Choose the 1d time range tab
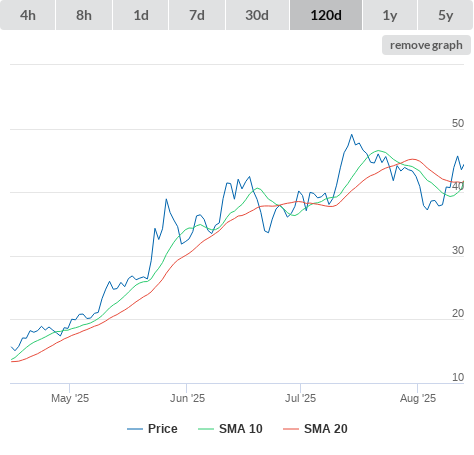 pos(141,15)
